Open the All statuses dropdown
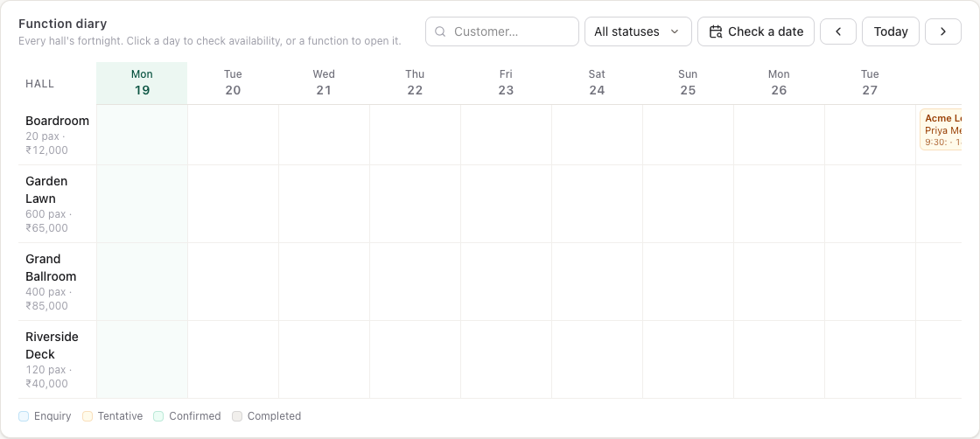 coord(638,31)
